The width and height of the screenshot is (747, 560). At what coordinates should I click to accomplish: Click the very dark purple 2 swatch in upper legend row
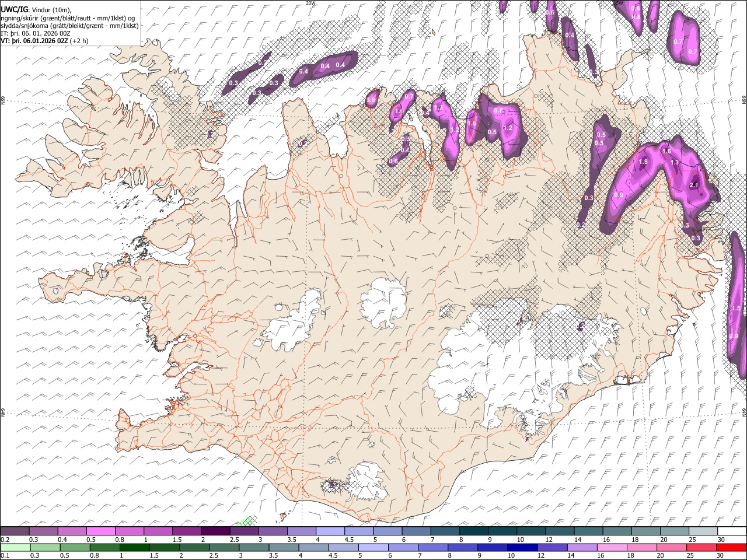(x=216, y=531)
